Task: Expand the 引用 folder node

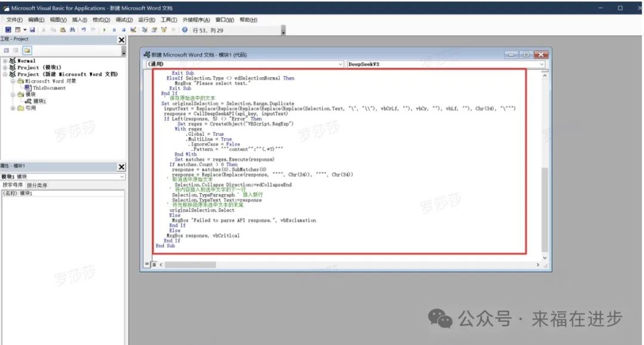Action: point(13,108)
